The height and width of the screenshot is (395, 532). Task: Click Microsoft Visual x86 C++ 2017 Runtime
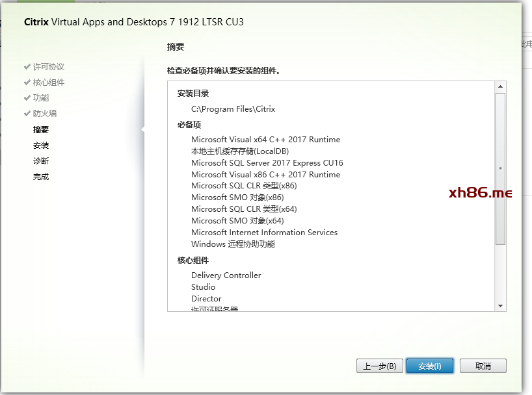coord(265,175)
